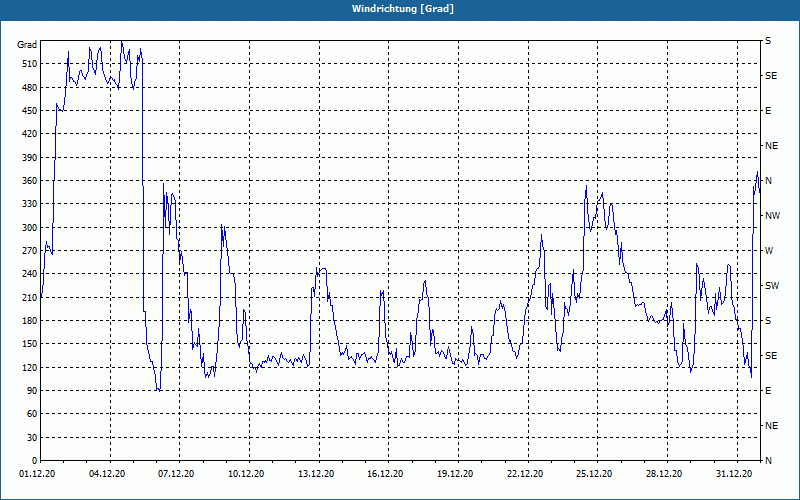Click the 'Grad' unit label above the y-axis
The image size is (800, 500).
click(27, 45)
